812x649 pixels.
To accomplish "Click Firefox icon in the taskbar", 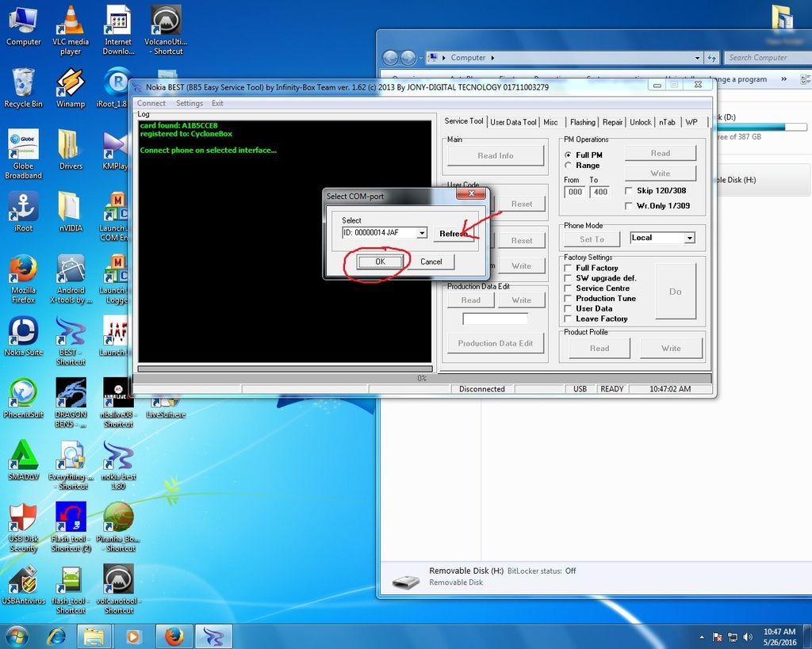I will tap(174, 636).
